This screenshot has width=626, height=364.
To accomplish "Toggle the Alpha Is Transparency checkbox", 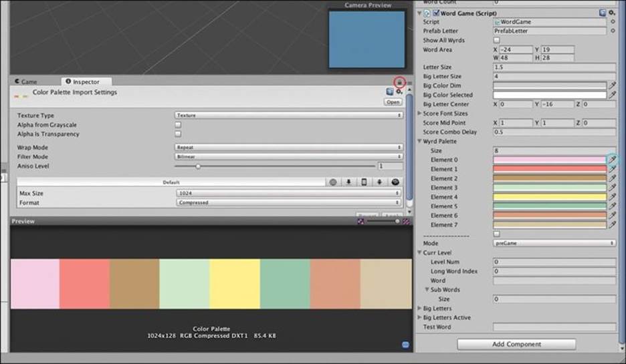I will (178, 134).
